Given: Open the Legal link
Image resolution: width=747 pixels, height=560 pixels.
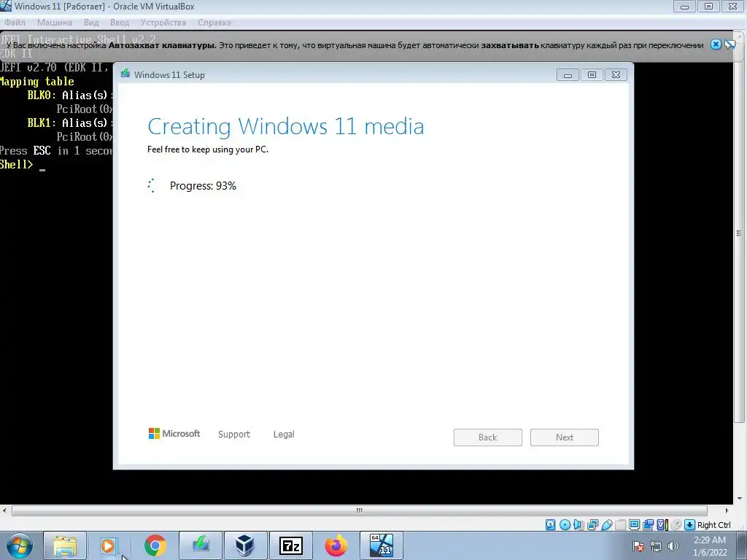Looking at the screenshot, I should (x=284, y=435).
